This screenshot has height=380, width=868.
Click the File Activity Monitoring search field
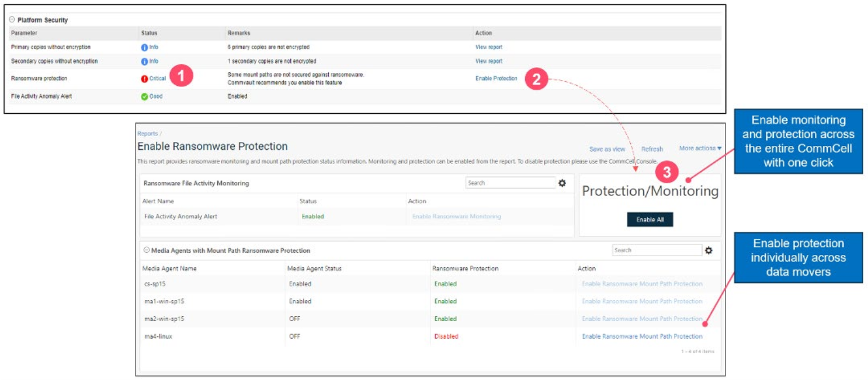[x=511, y=183]
